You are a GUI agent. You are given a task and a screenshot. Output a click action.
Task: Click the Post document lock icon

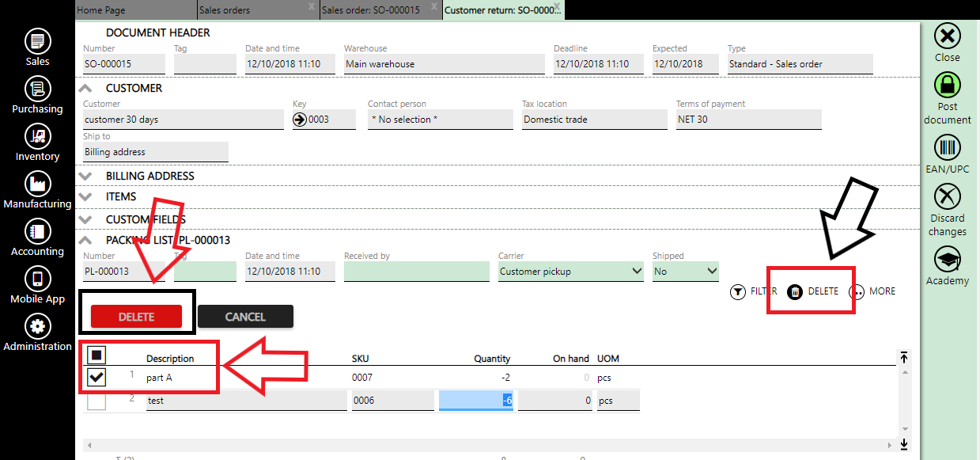click(948, 85)
